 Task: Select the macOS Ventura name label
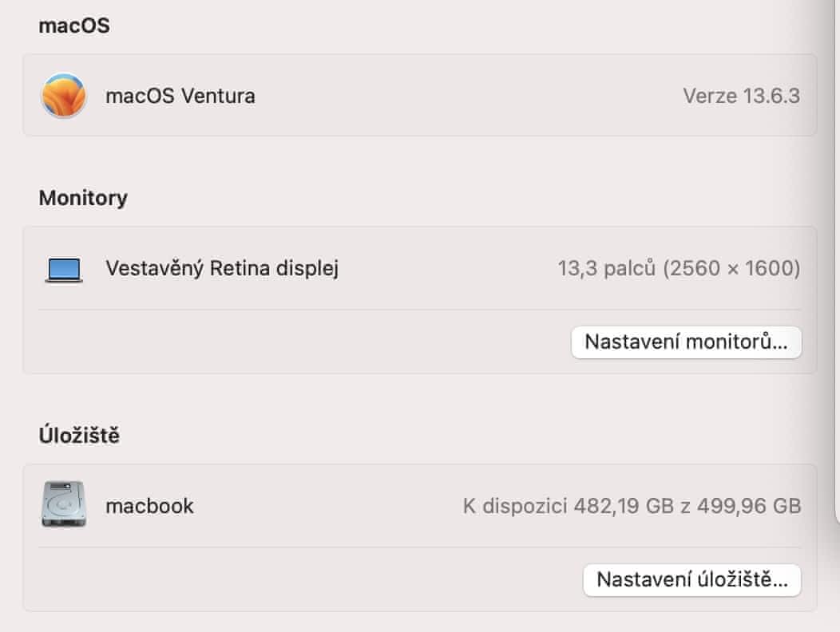click(180, 97)
